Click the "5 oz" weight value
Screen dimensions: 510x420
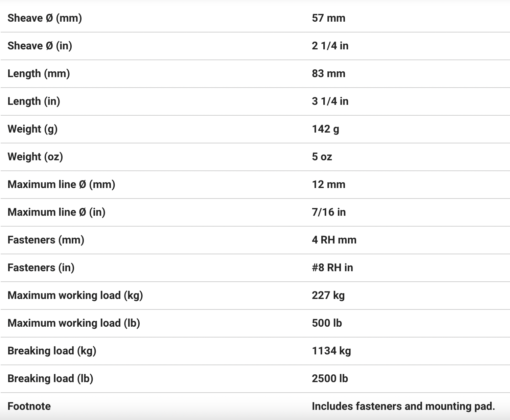322,157
